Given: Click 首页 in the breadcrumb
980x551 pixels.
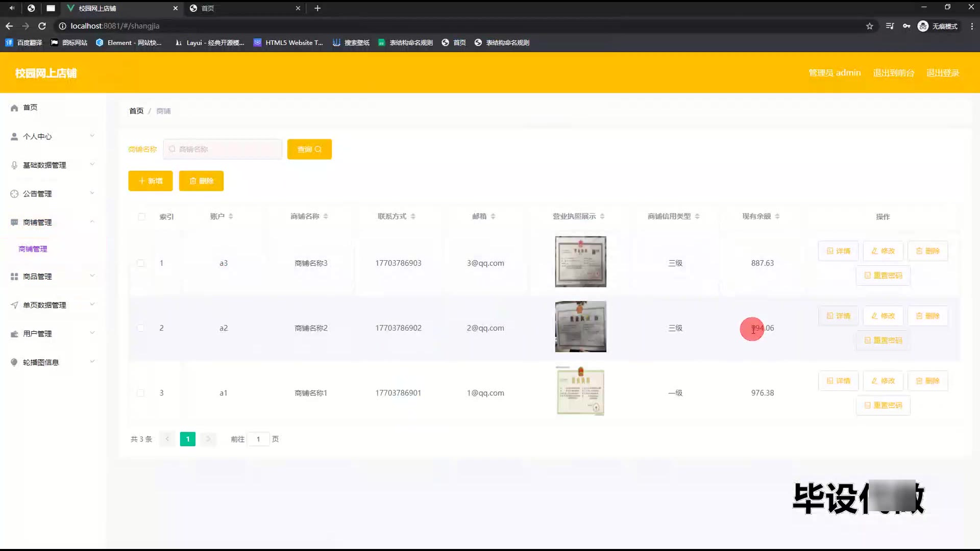Looking at the screenshot, I should click(x=136, y=111).
